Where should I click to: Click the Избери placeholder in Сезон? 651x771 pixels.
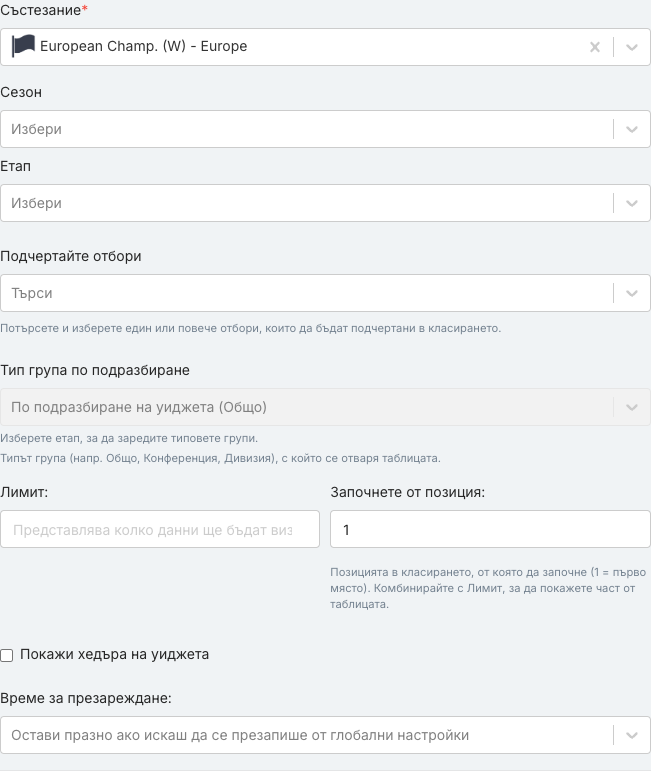click(x=36, y=129)
